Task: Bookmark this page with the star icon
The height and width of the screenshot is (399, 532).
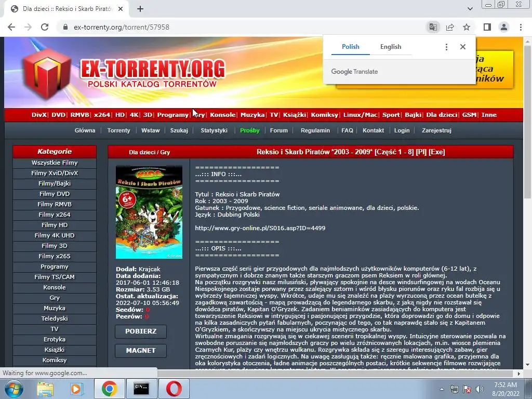Action: [x=467, y=27]
